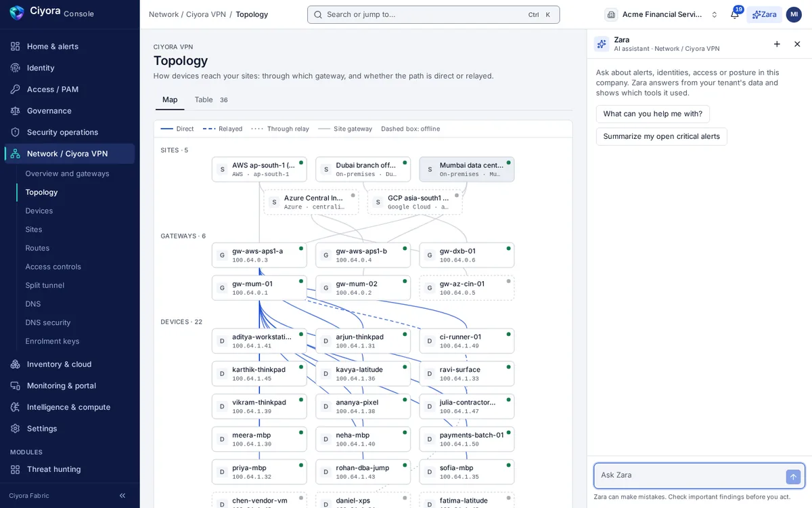
Task: Send message to Zara arrow button
Action: pos(793,477)
